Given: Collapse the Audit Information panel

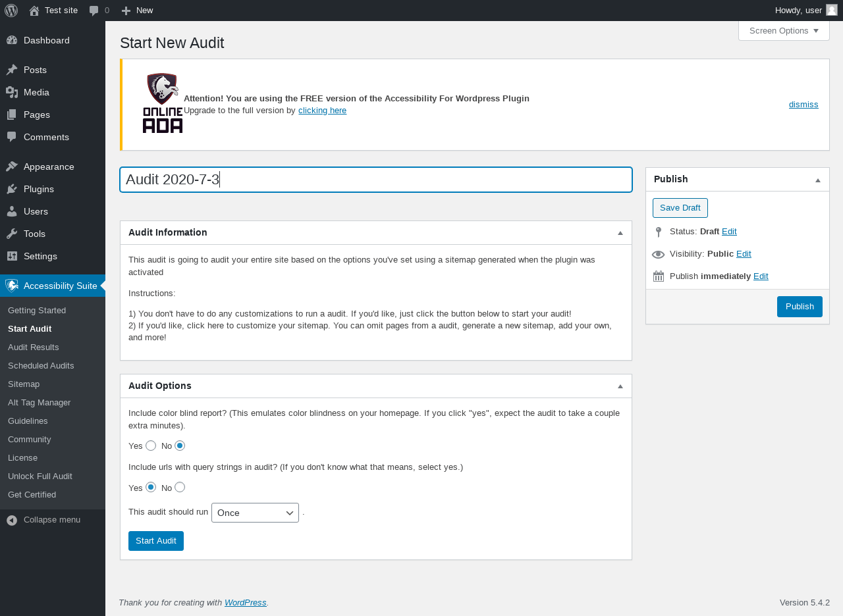Looking at the screenshot, I should (620, 233).
